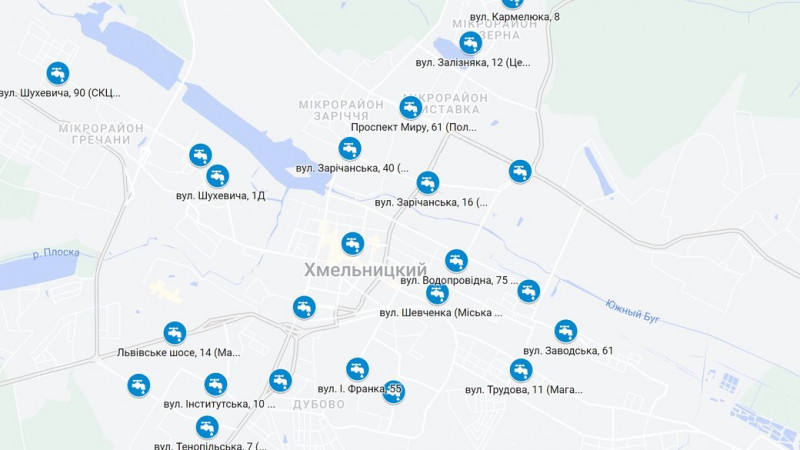
Task: Open the water marker above вул. Інститутська, 10
Action: 216,384
